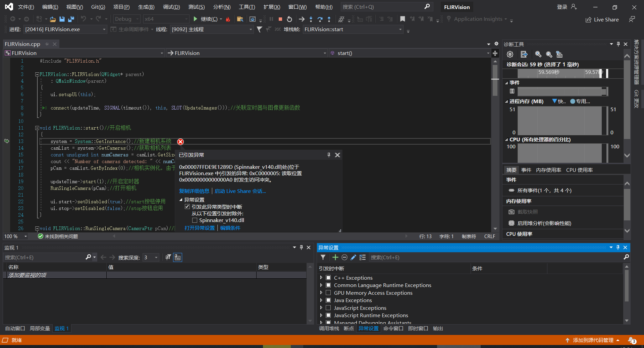Open the stack frame FLIRVision::start dropdown
This screenshot has height=348, width=644.
tap(353, 29)
